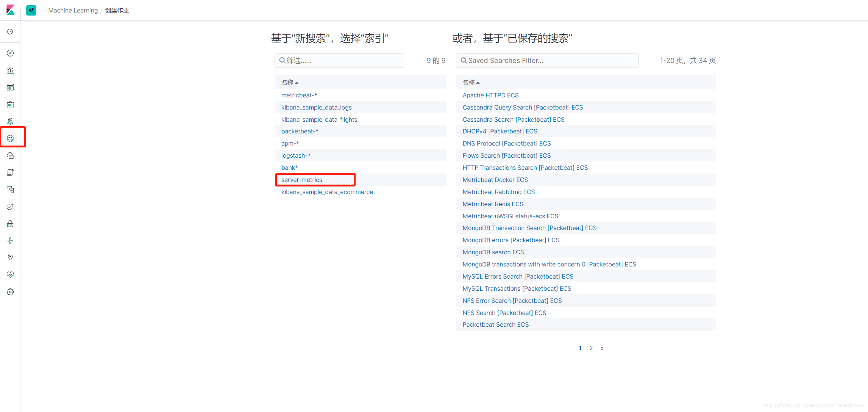
Task: Click the Kibana logo
Action: 10,10
